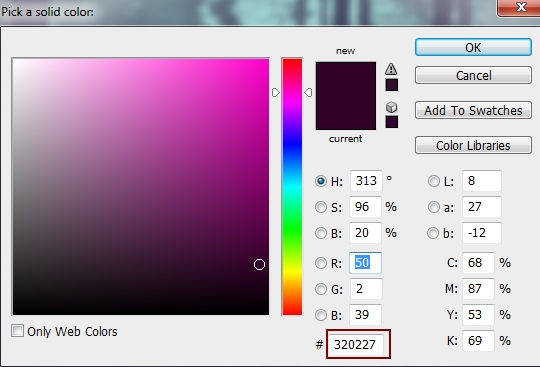Screen dimensions: 540x367
Task: Enable the Only Web Colors checkbox
Action: (17, 331)
